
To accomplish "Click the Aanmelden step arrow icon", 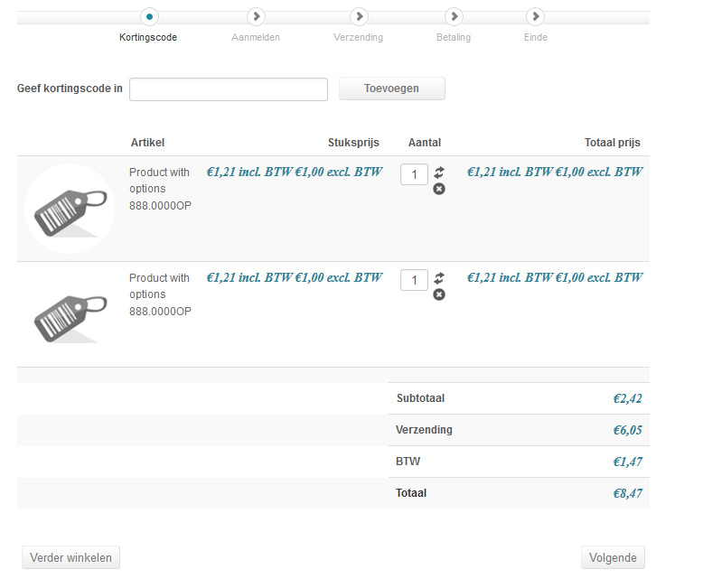I will coord(256,16).
